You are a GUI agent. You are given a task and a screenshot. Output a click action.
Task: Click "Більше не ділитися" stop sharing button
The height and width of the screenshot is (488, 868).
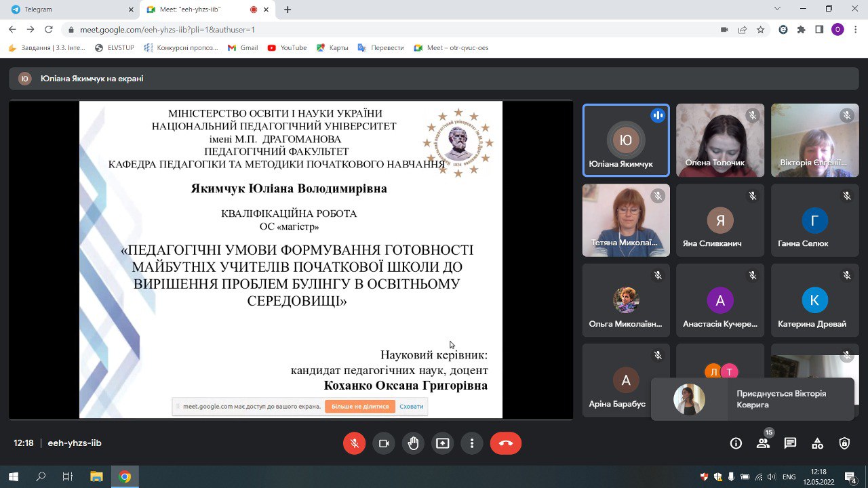pos(360,407)
